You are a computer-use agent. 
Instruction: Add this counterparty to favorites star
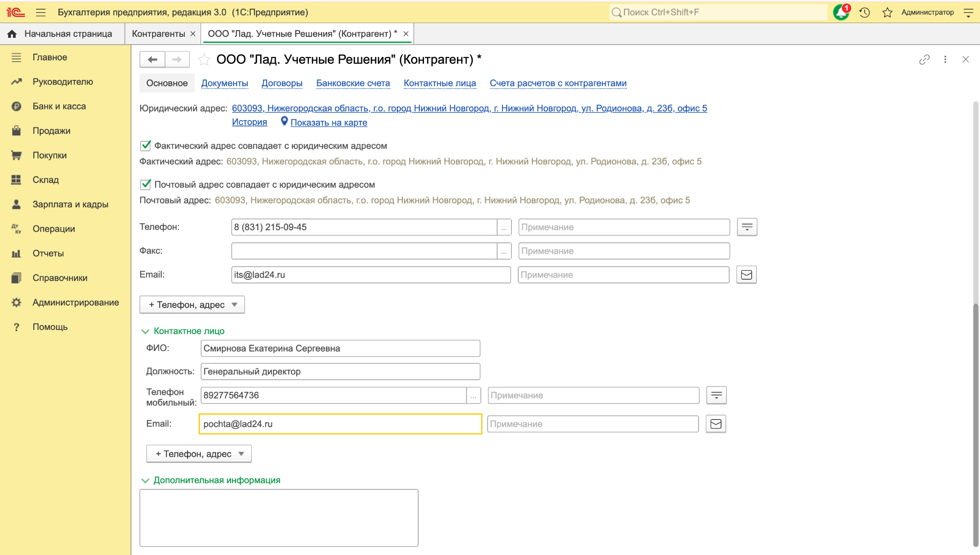204,59
